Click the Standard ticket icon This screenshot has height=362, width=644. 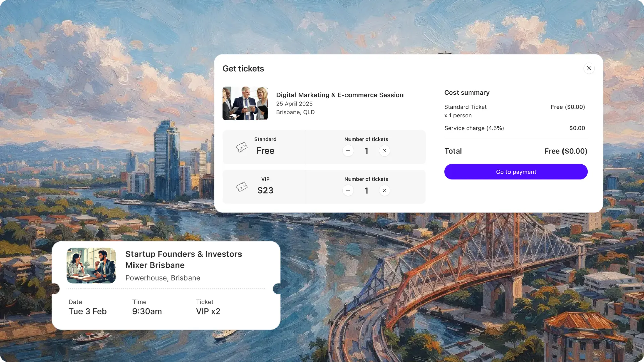[241, 147]
